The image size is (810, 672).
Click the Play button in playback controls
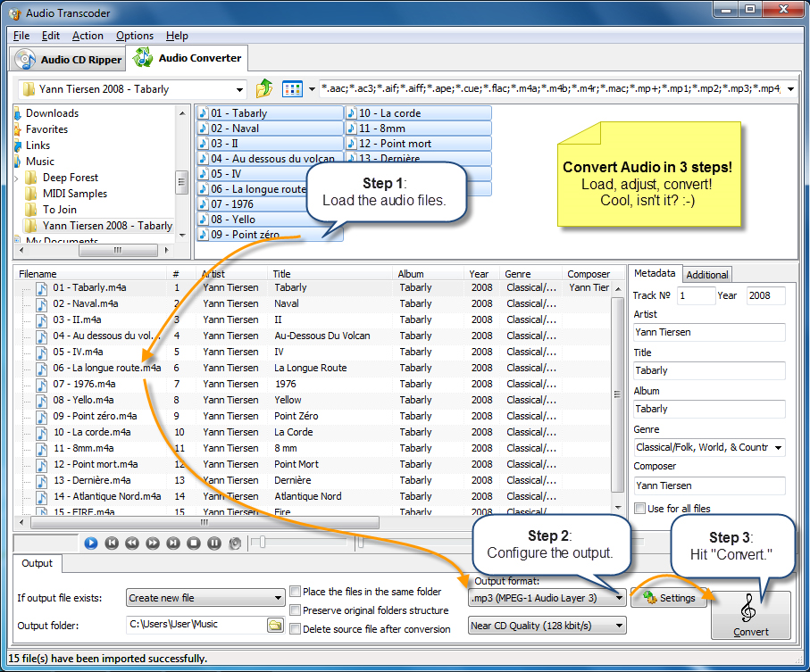[x=90, y=543]
